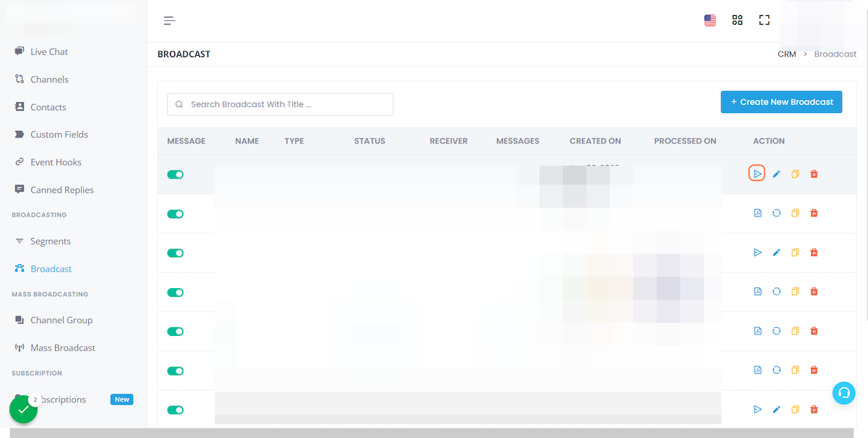This screenshot has height=438, width=868.
Task: Disable the sixth row message switch
Action: click(x=175, y=371)
